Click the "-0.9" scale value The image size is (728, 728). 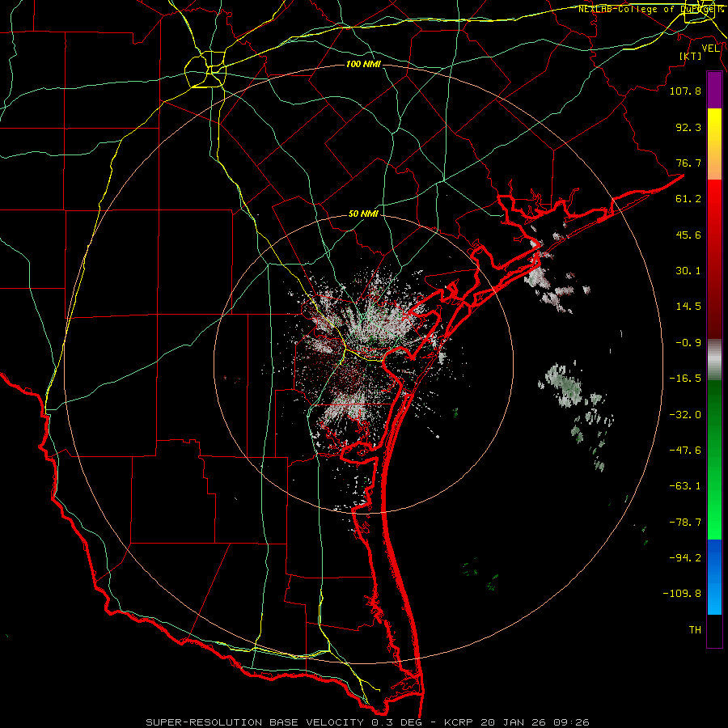tap(688, 343)
